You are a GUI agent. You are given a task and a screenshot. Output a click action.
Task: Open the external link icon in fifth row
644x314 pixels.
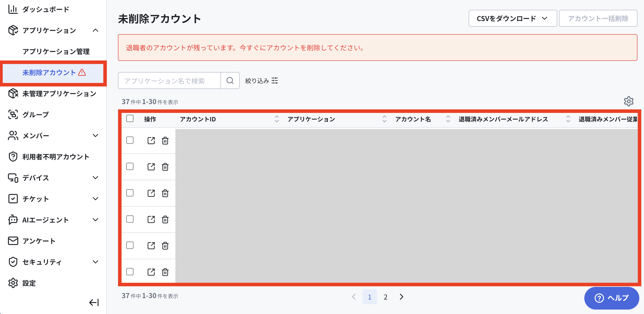click(151, 245)
